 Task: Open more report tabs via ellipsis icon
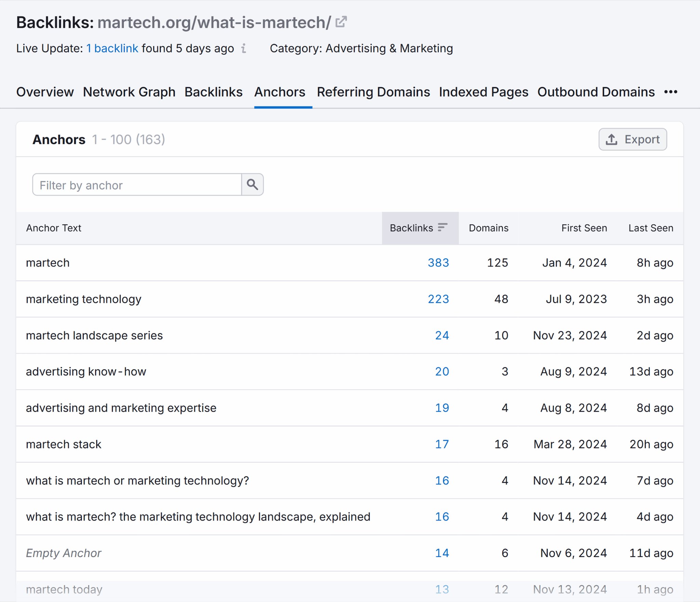point(671,92)
